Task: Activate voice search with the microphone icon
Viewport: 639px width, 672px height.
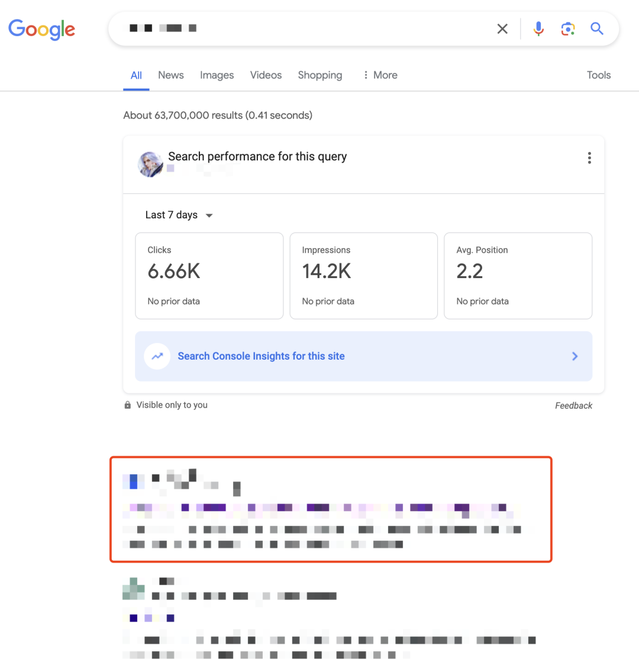Action: tap(538, 28)
